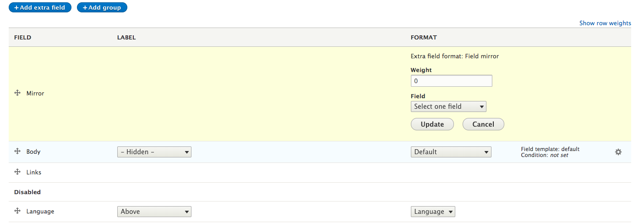644x224 pixels.
Task: Open Body label dropdown showing Hidden
Action: tap(154, 152)
